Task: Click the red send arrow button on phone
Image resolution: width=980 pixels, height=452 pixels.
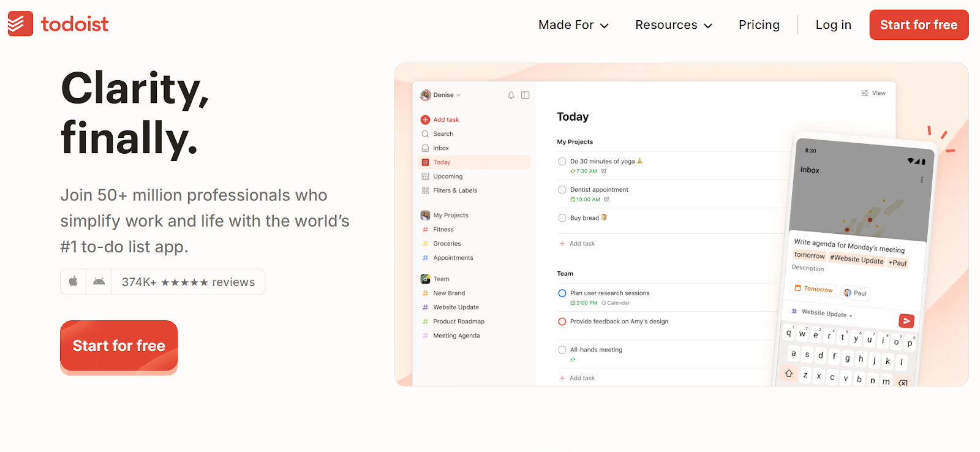Action: 907,321
